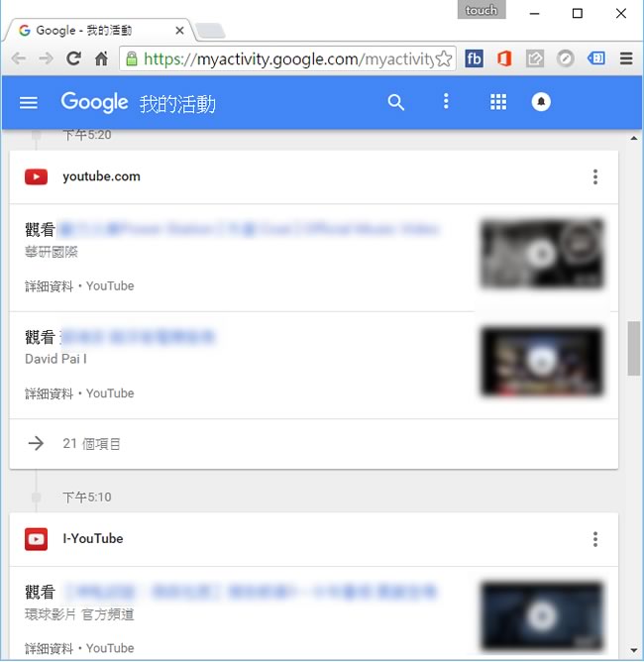Open the I-YouTube card title
The width and height of the screenshot is (644, 662).
93,539
